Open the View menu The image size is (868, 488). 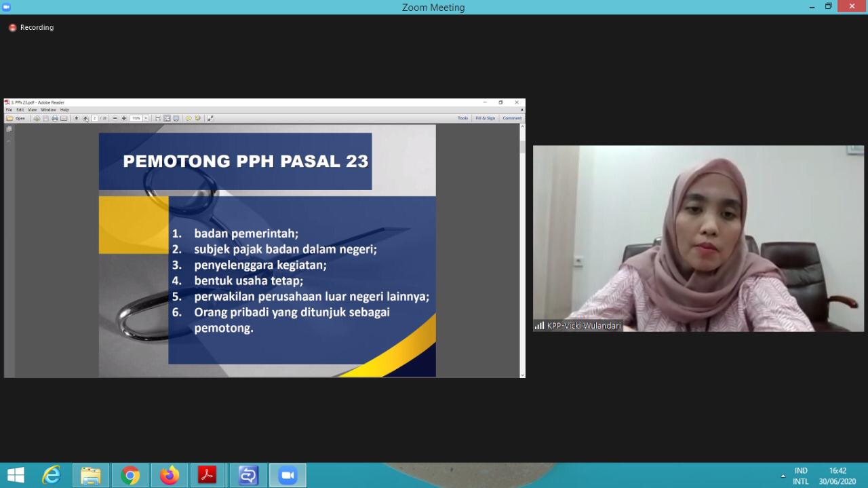coord(32,110)
